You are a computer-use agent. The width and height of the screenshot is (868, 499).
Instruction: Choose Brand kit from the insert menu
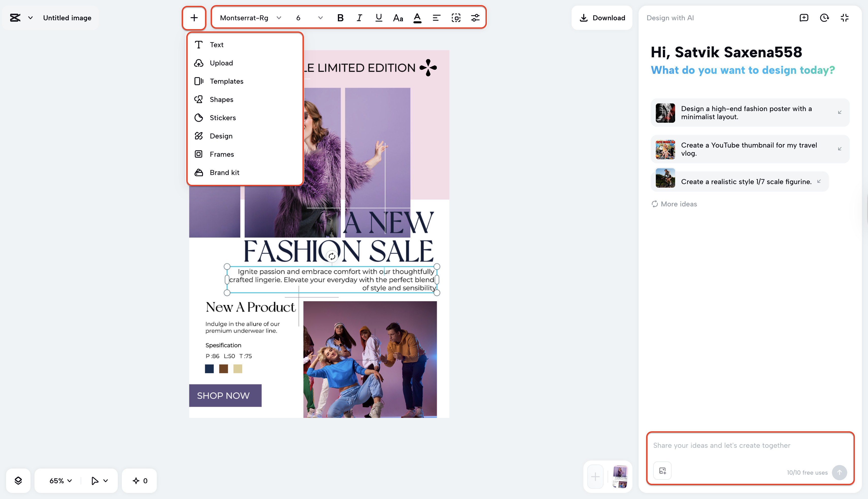click(225, 172)
